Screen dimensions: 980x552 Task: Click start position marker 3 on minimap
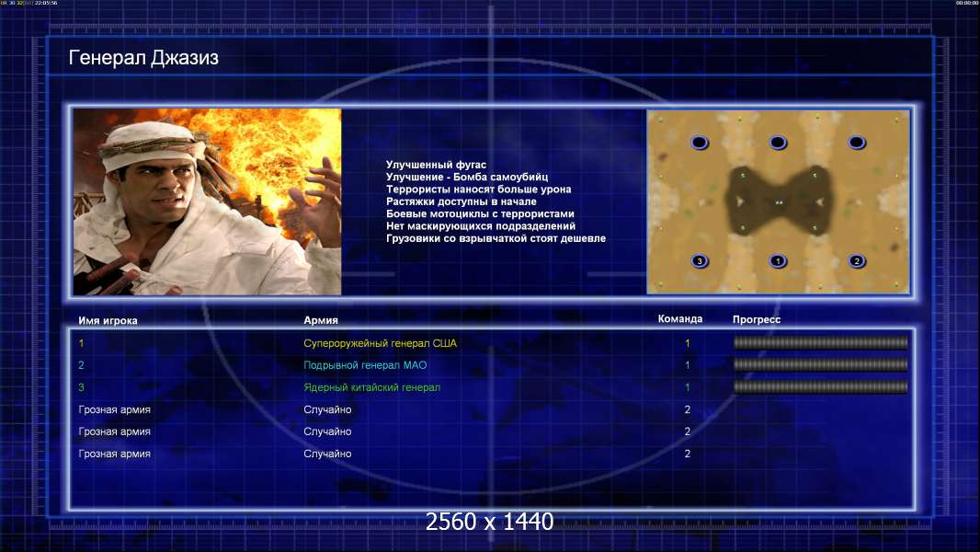pos(700,261)
